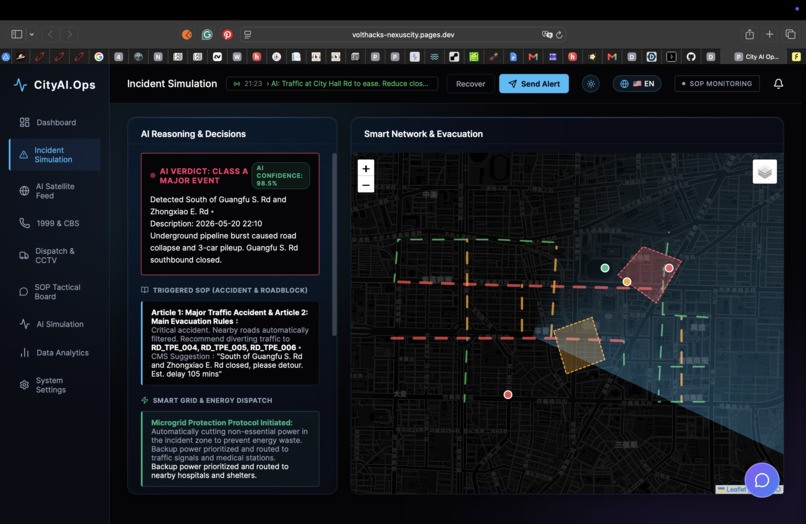Viewport: 806px width, 524px height.
Task: Click the SMART GRID & ENERGY DISPATCH heading
Action: coord(212,400)
